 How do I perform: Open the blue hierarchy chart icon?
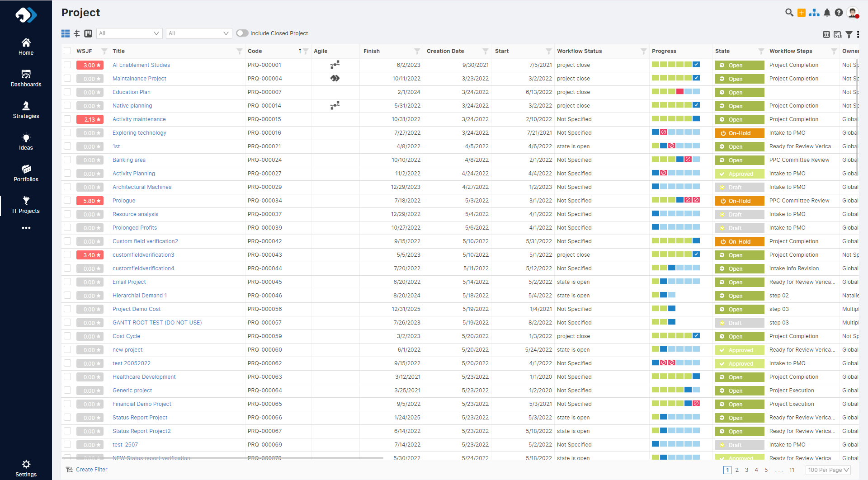(814, 13)
